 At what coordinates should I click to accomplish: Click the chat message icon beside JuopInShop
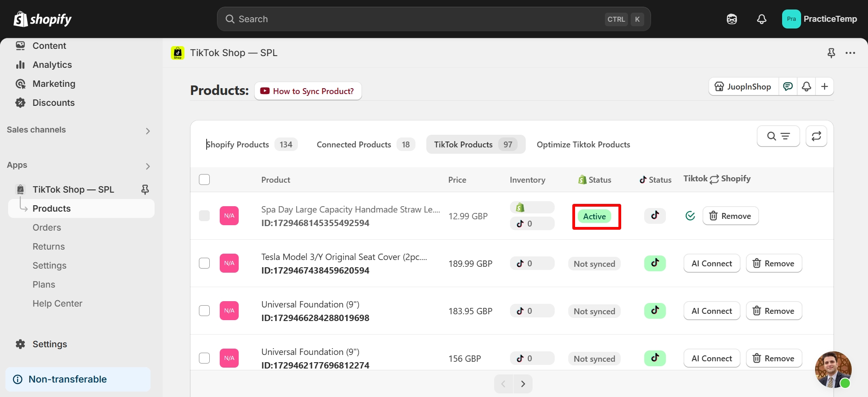(788, 86)
